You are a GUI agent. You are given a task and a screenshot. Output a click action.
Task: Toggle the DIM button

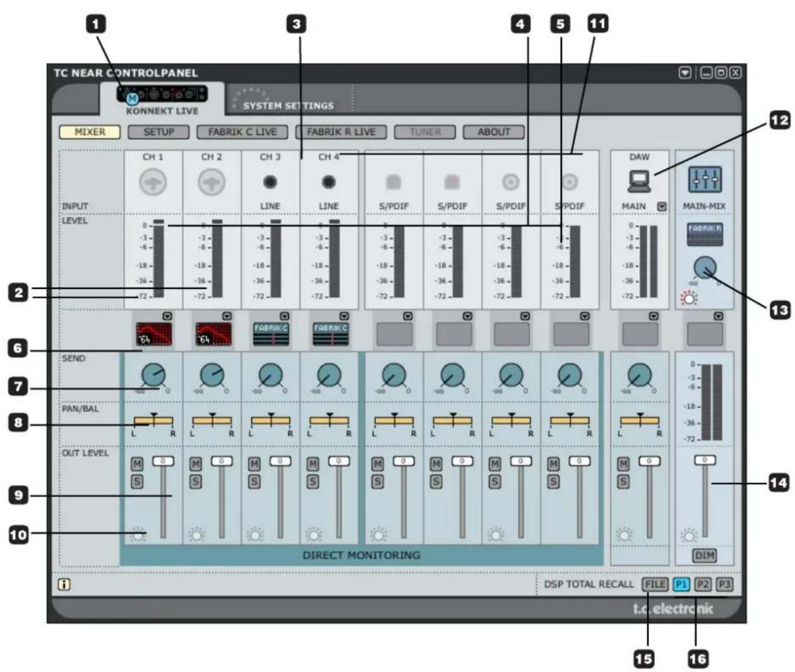(705, 556)
